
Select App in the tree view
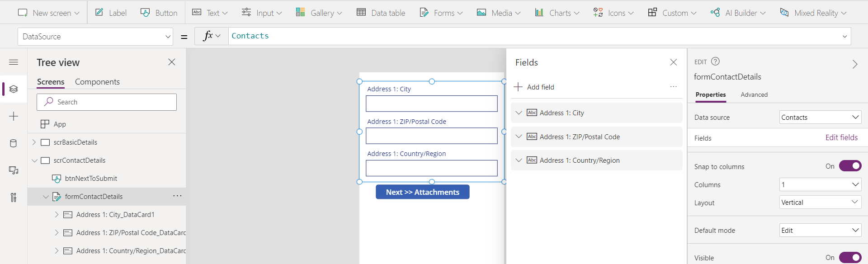click(x=60, y=124)
